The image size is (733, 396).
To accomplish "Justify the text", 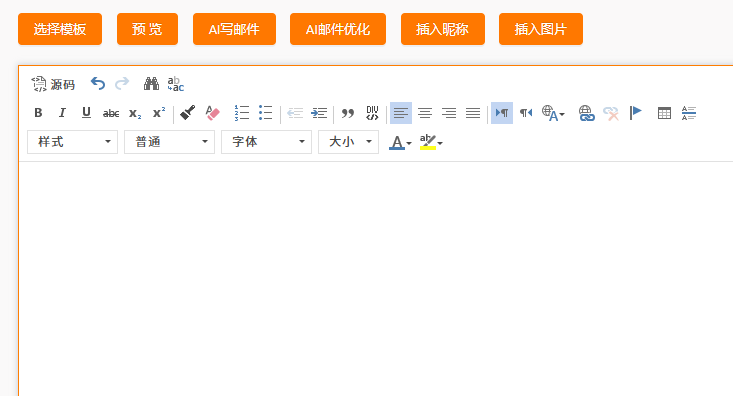I will tap(473, 113).
